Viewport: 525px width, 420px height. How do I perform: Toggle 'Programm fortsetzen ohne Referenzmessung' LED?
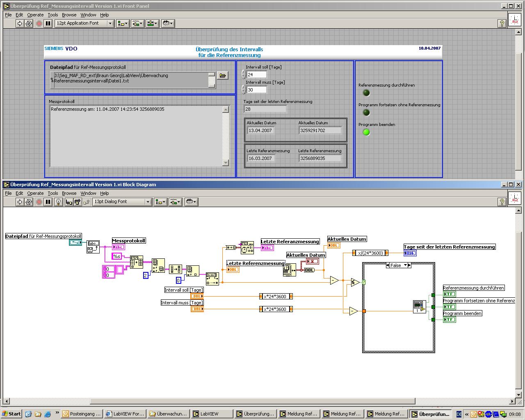click(366, 112)
